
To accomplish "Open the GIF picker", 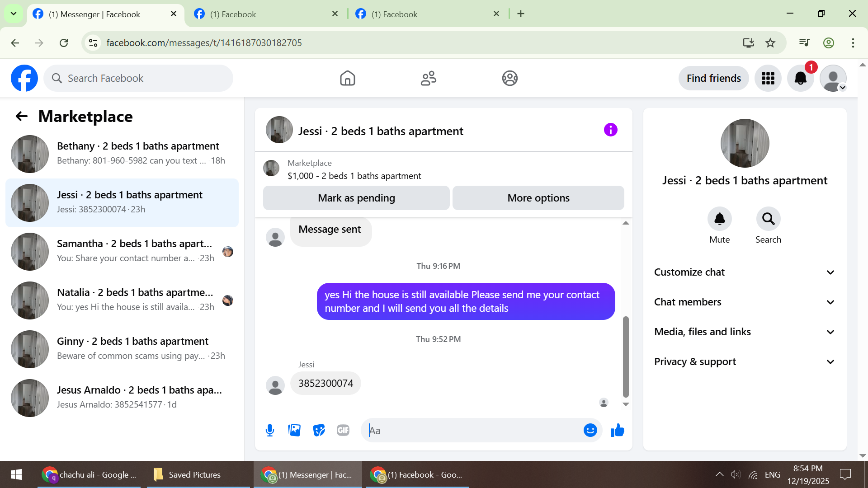I will coord(343,430).
